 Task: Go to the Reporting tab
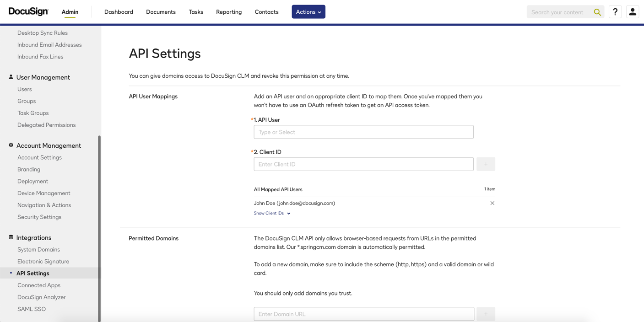(x=229, y=12)
